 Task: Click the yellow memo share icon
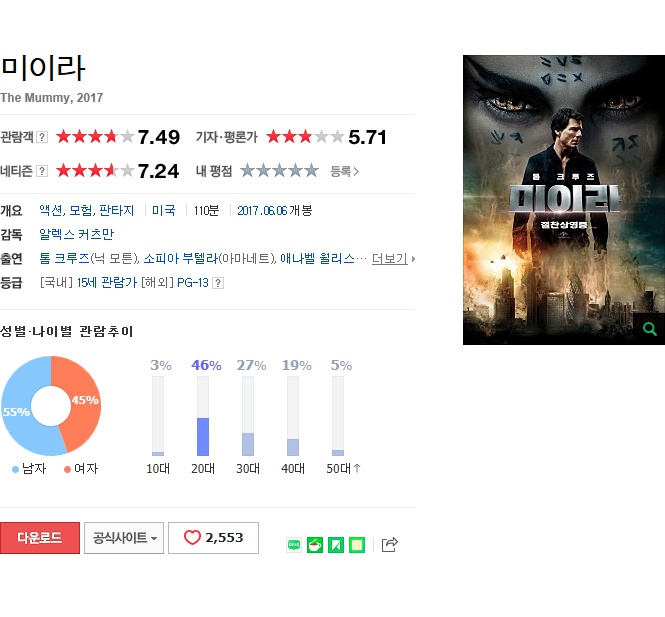click(357, 544)
